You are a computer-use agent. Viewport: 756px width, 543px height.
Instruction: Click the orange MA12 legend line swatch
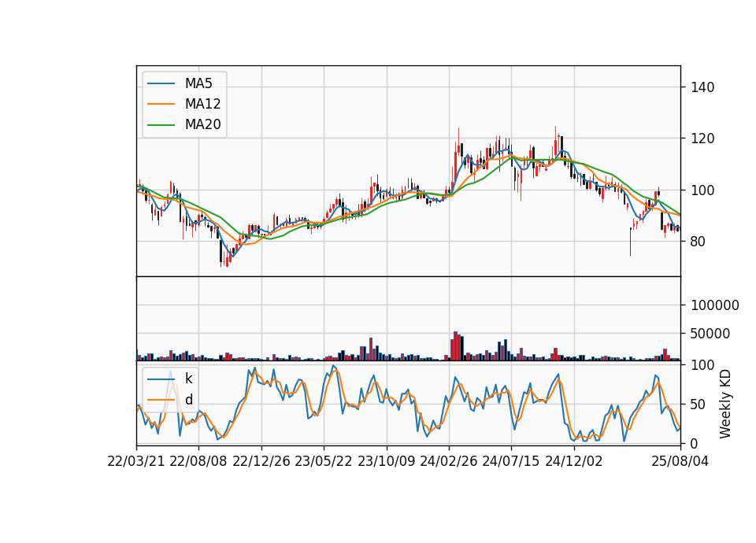coord(161,104)
